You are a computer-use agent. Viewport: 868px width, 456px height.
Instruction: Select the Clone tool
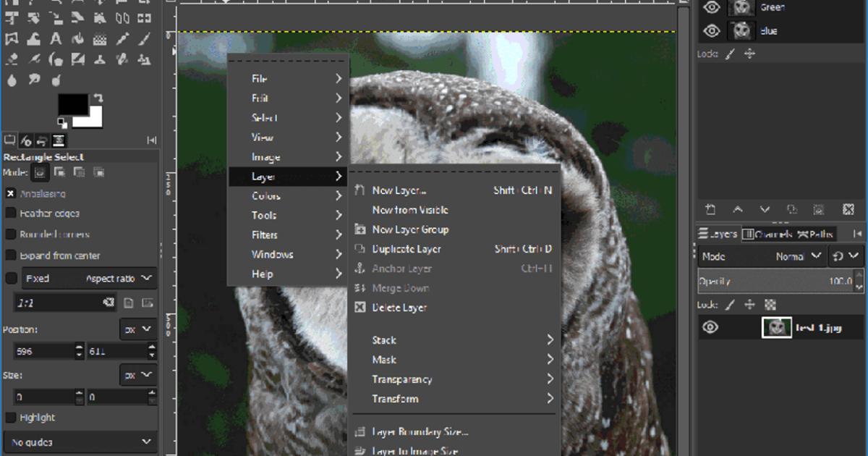click(101, 59)
